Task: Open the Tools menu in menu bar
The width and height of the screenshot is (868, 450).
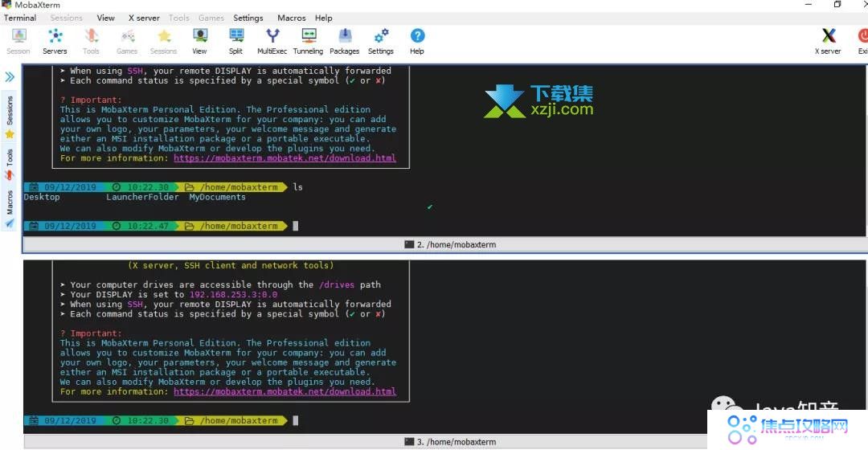Action: (178, 18)
